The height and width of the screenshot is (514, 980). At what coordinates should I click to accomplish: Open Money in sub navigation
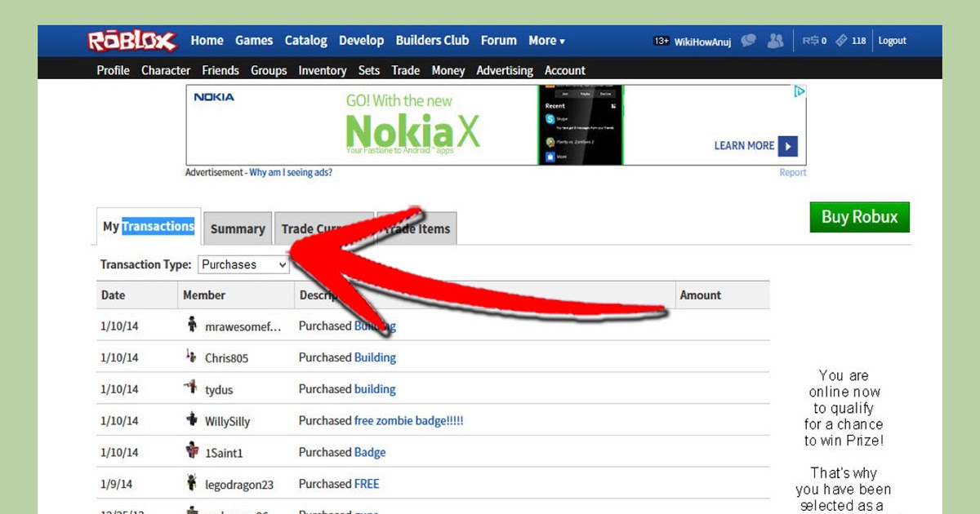pyautogui.click(x=448, y=70)
